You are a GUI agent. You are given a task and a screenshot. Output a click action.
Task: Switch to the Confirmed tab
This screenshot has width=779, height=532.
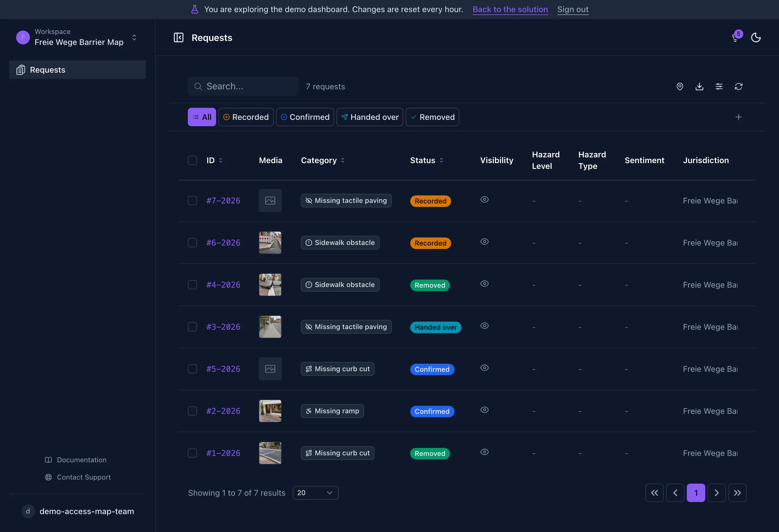305,117
